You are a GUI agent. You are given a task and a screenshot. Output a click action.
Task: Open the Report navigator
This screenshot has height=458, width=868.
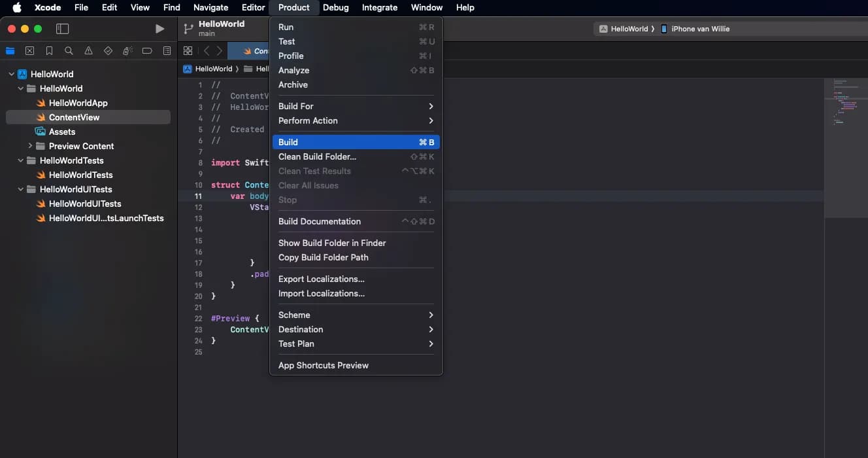[x=167, y=51]
